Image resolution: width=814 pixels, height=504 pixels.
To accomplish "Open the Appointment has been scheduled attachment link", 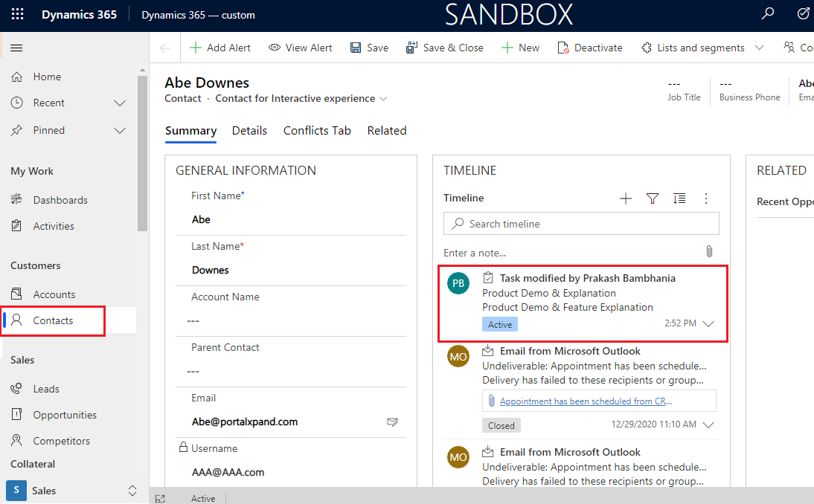I will [585, 401].
